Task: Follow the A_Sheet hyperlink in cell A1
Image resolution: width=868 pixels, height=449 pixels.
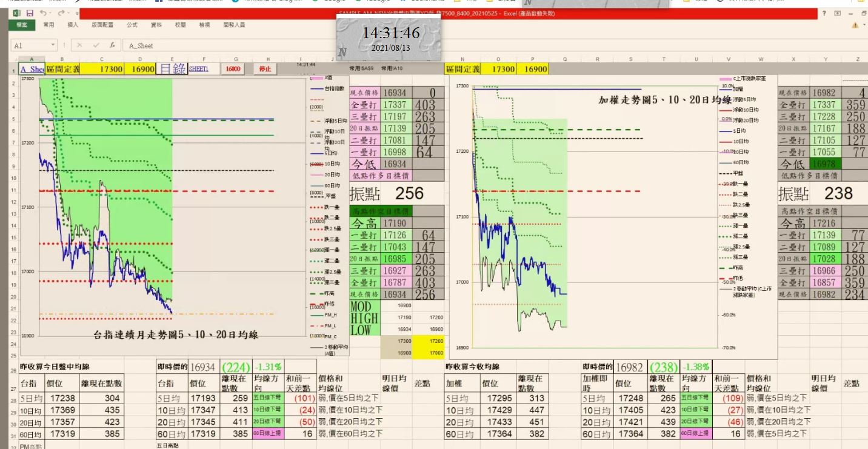Action: (32, 69)
